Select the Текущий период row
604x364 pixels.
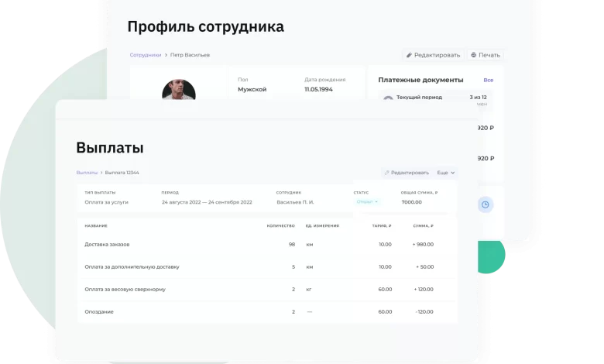tap(435, 98)
